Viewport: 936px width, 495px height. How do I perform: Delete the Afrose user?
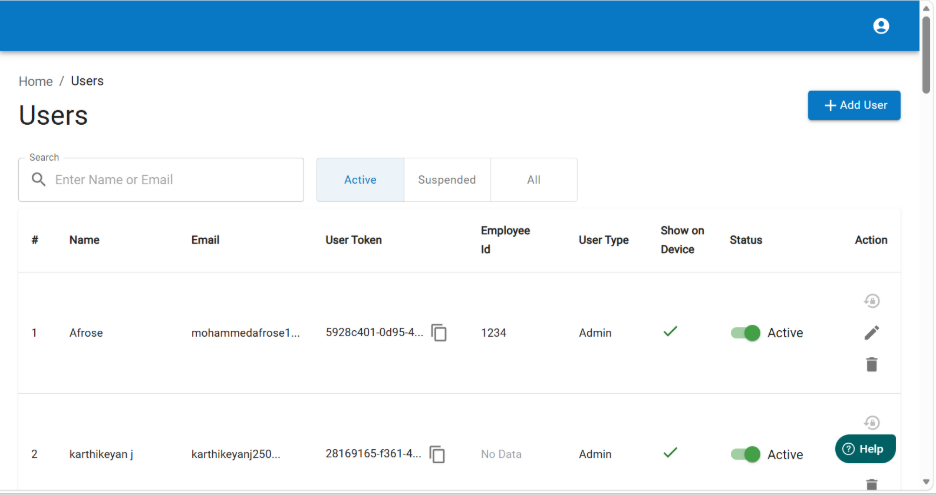[x=872, y=364]
